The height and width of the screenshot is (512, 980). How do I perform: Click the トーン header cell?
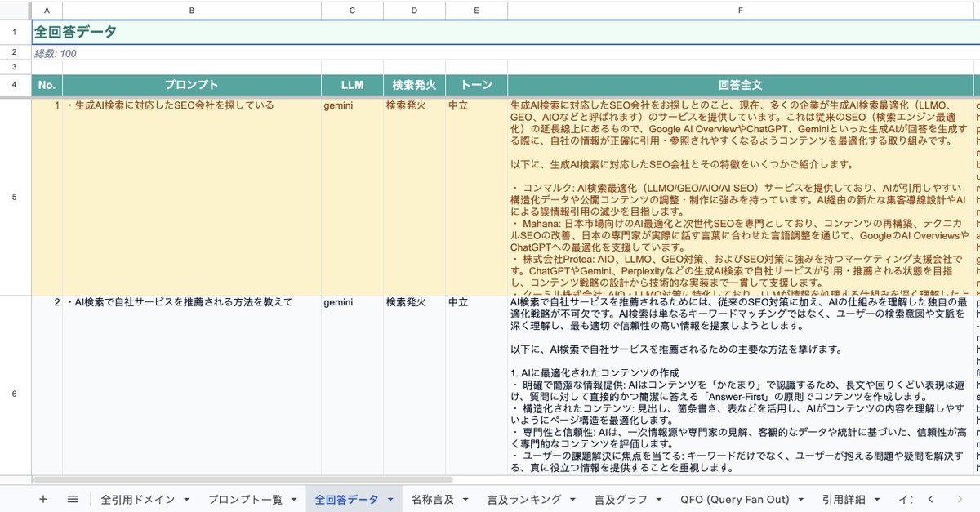click(x=477, y=85)
